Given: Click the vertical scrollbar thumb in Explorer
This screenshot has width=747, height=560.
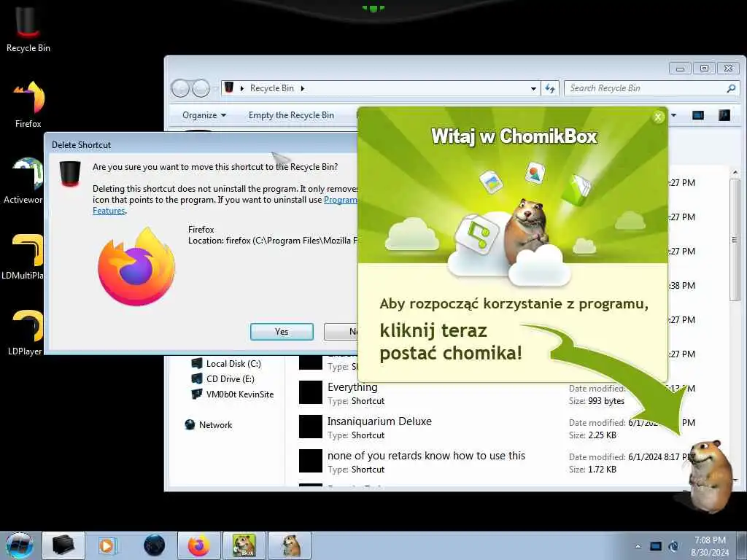Looking at the screenshot, I should 735,240.
